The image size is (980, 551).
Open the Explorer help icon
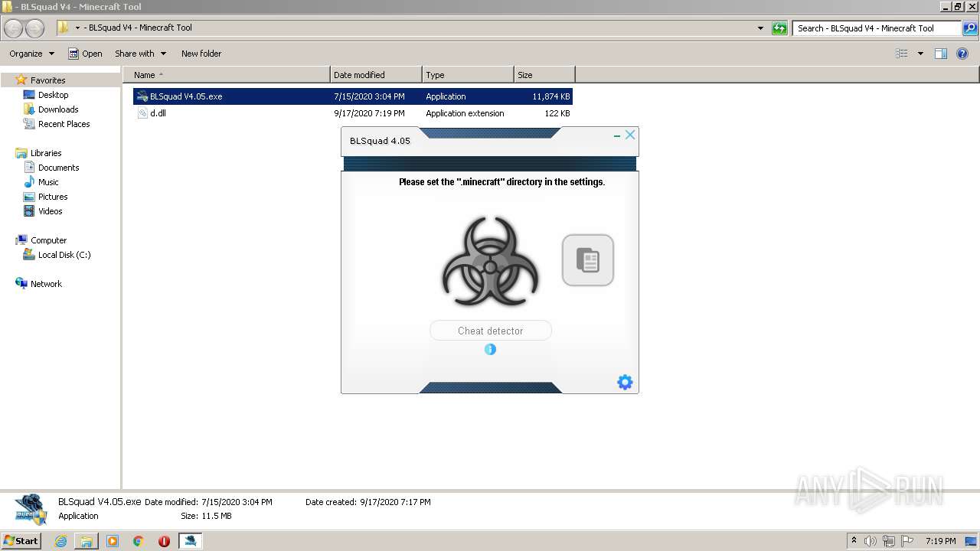tap(963, 54)
